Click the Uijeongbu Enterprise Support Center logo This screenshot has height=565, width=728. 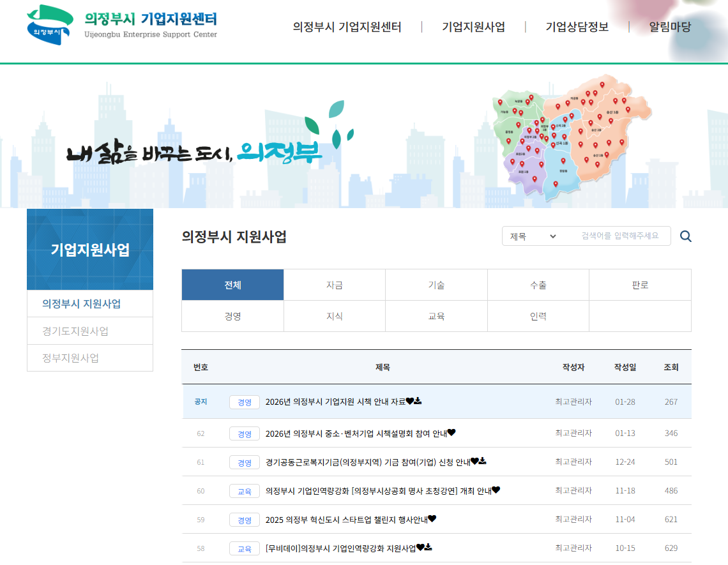point(122,25)
